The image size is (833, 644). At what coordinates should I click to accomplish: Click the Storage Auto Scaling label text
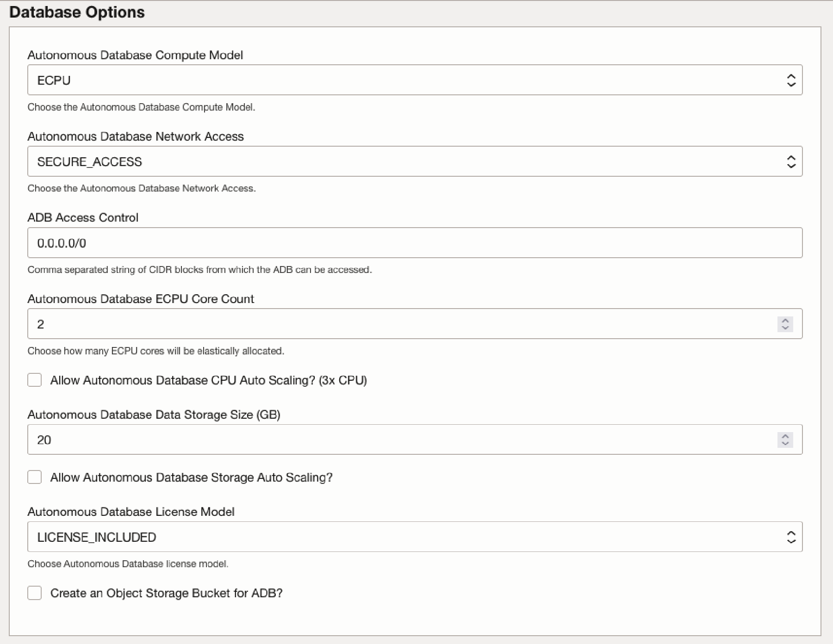tap(191, 477)
